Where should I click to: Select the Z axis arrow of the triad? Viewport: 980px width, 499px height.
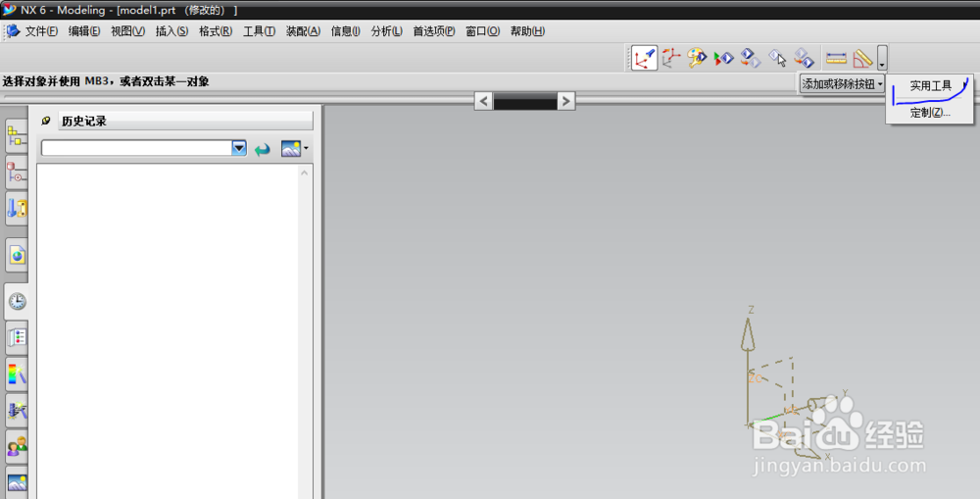coord(748,334)
